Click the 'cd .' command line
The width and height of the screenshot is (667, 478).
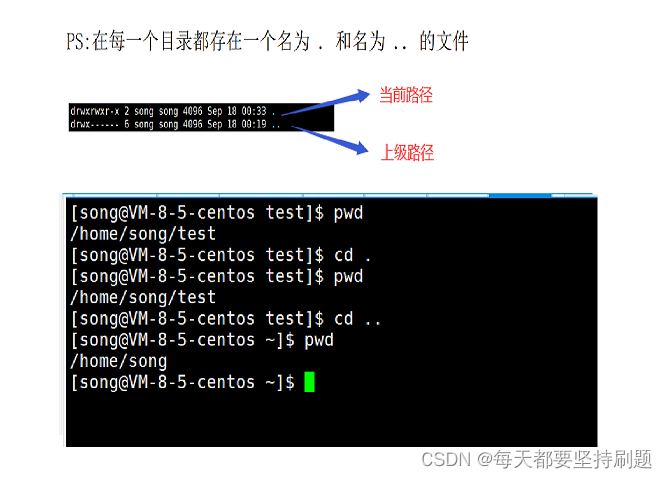pyautogui.click(x=220, y=255)
